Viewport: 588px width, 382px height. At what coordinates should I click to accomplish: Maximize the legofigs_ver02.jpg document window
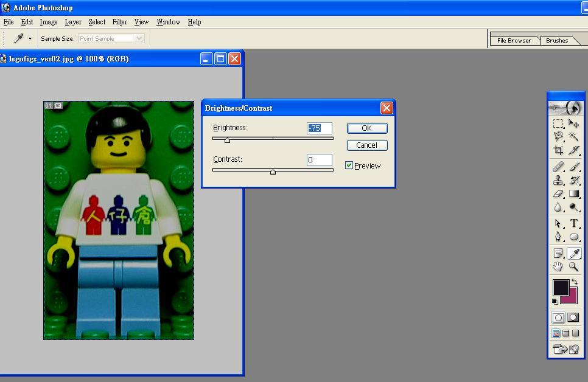(220, 59)
